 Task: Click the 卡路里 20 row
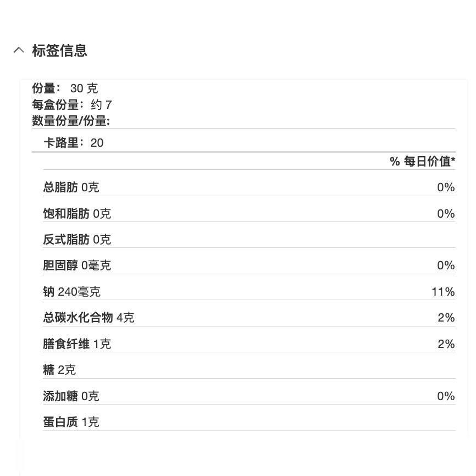click(74, 143)
